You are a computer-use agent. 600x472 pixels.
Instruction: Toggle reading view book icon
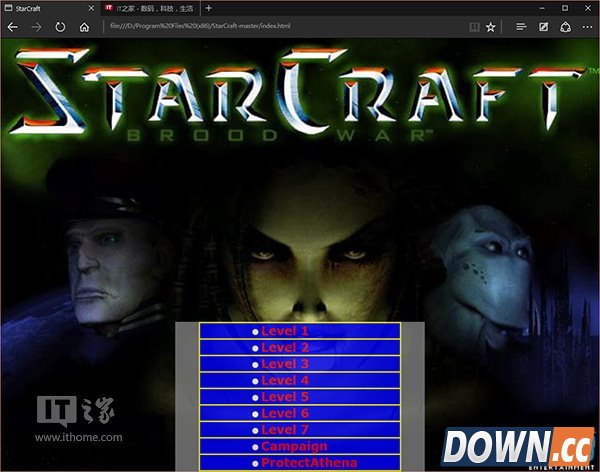[469, 27]
